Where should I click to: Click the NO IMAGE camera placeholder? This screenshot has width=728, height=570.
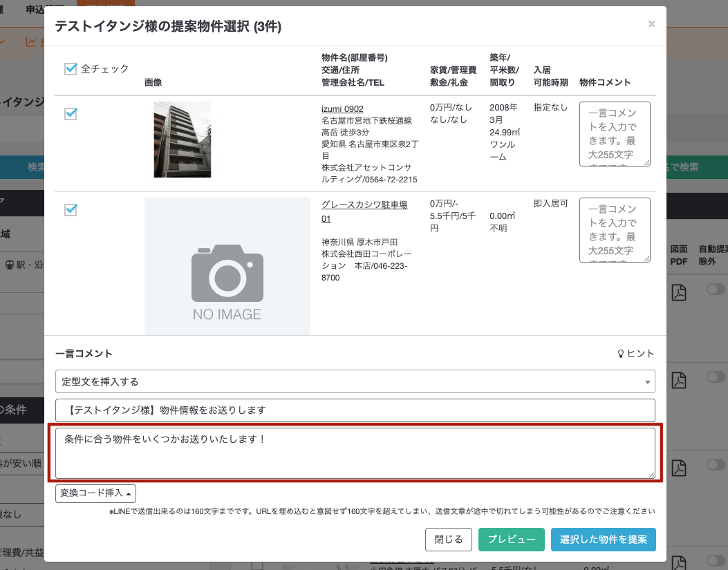(227, 266)
